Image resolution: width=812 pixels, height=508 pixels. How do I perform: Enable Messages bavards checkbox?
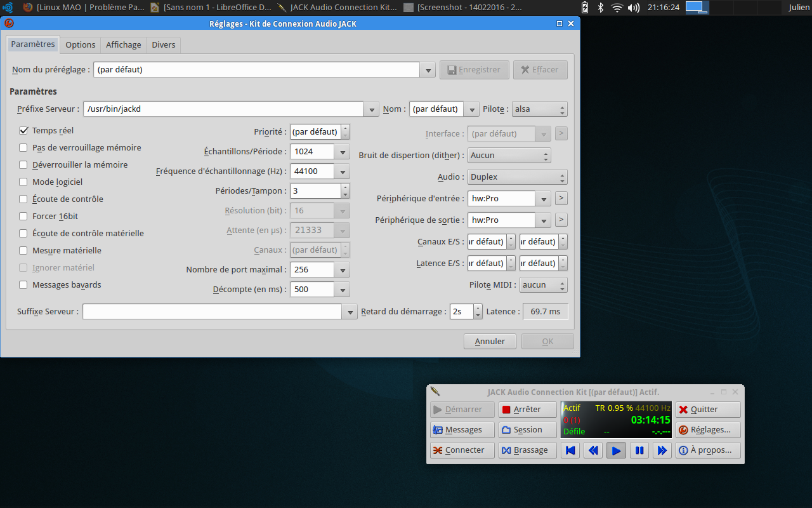coord(23,284)
